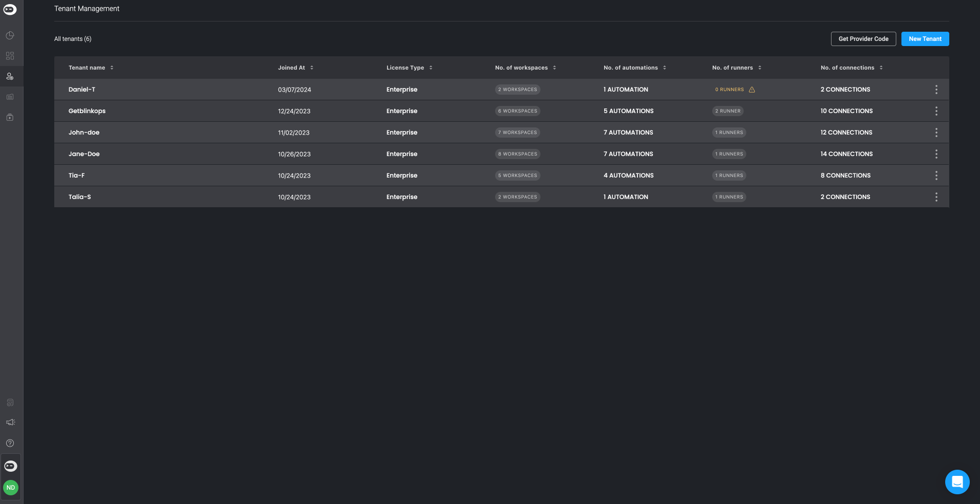Image resolution: width=980 pixels, height=504 pixels.
Task: Open the pie chart analytics sidebar icon
Action: (x=10, y=35)
